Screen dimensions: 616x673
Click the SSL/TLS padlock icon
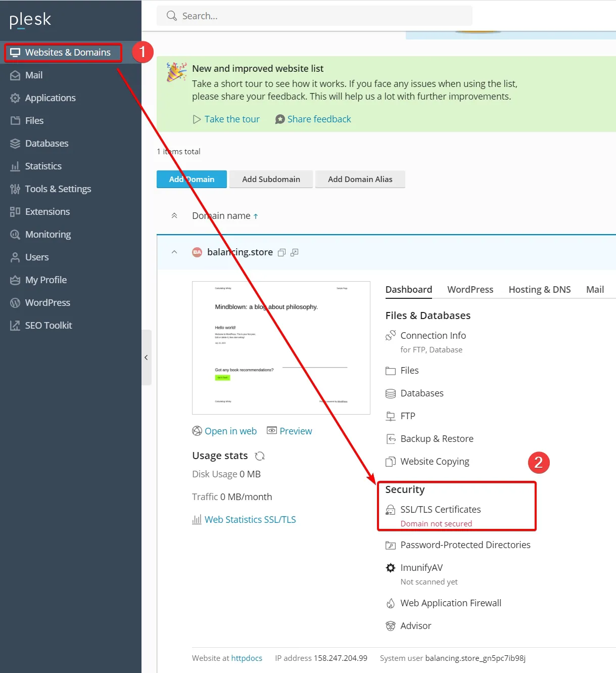click(391, 510)
